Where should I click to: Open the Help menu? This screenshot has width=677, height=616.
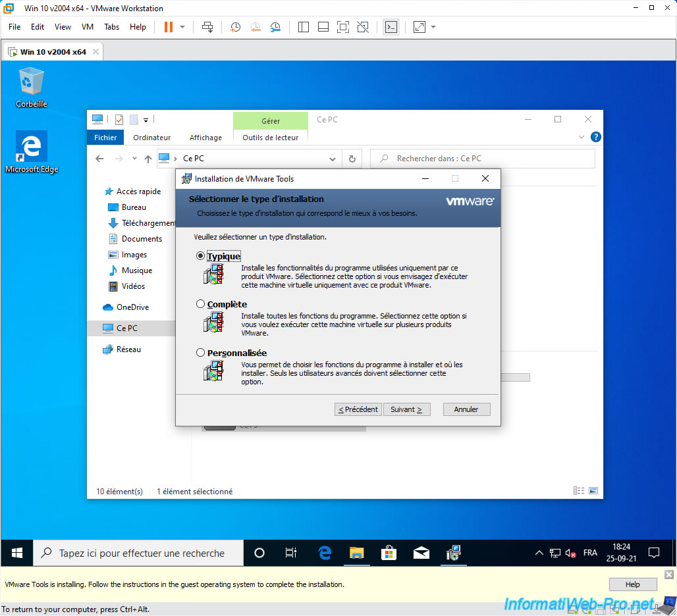coord(138,27)
